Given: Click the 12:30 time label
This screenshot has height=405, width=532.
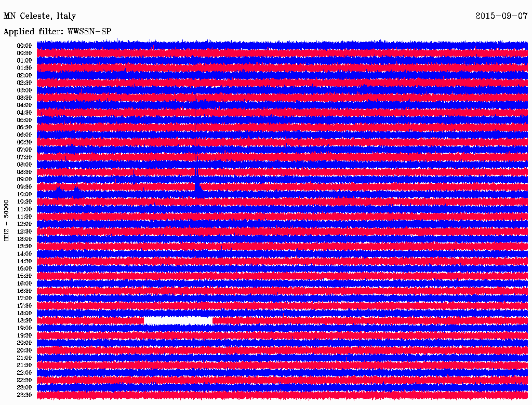Looking at the screenshot, I should [x=24, y=232].
